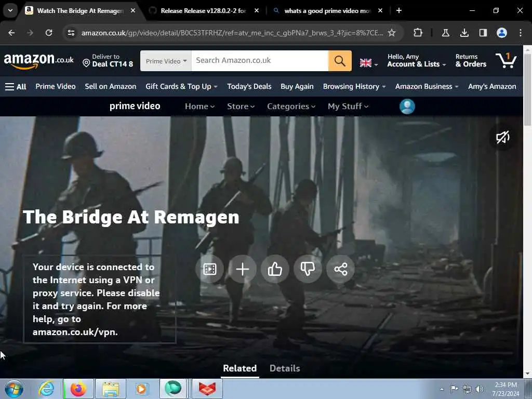Expand Prime Video Categories menu
This screenshot has width=532, height=399.
coord(291,107)
